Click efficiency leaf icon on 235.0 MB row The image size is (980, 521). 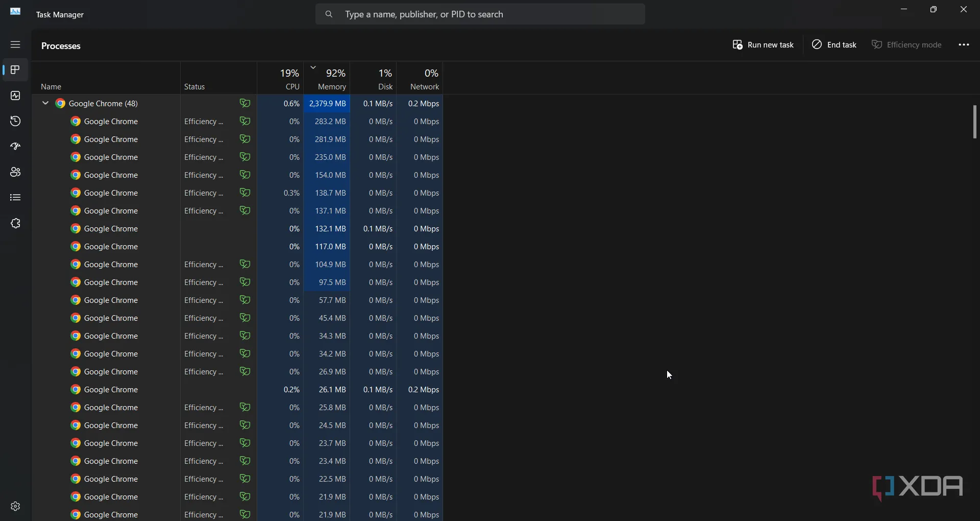click(x=245, y=157)
